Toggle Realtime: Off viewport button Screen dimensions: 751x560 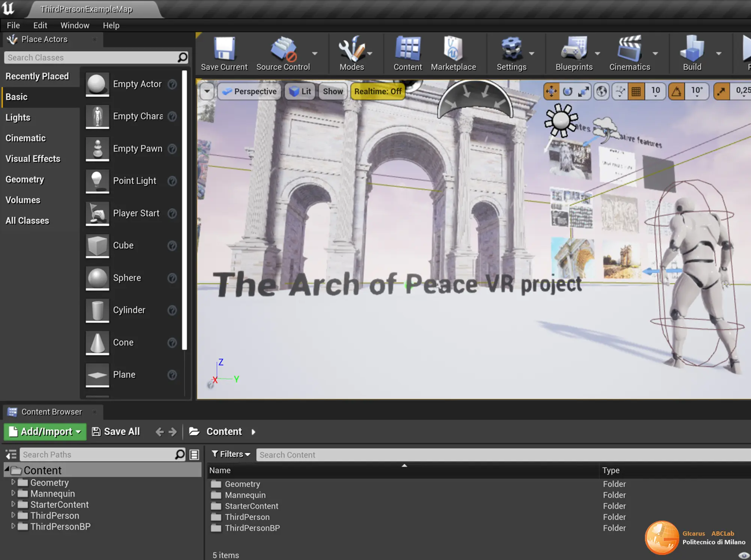pyautogui.click(x=377, y=91)
